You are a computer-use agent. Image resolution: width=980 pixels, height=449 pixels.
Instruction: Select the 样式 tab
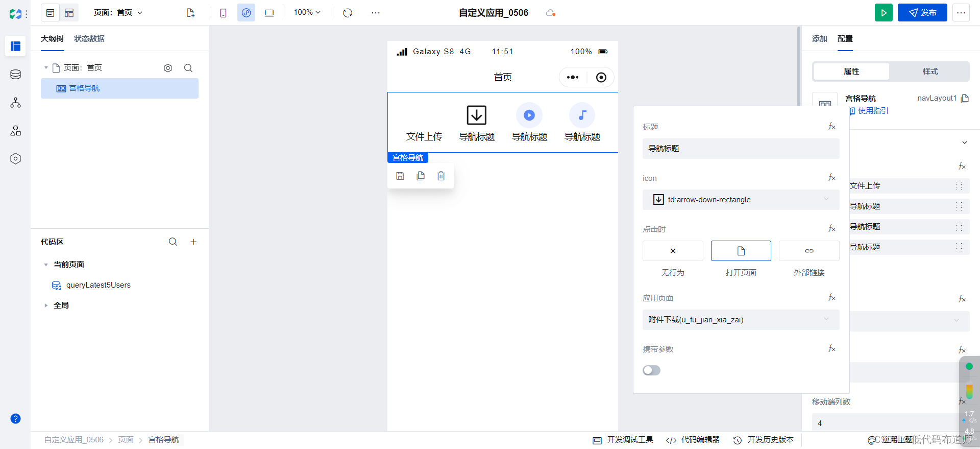(929, 72)
